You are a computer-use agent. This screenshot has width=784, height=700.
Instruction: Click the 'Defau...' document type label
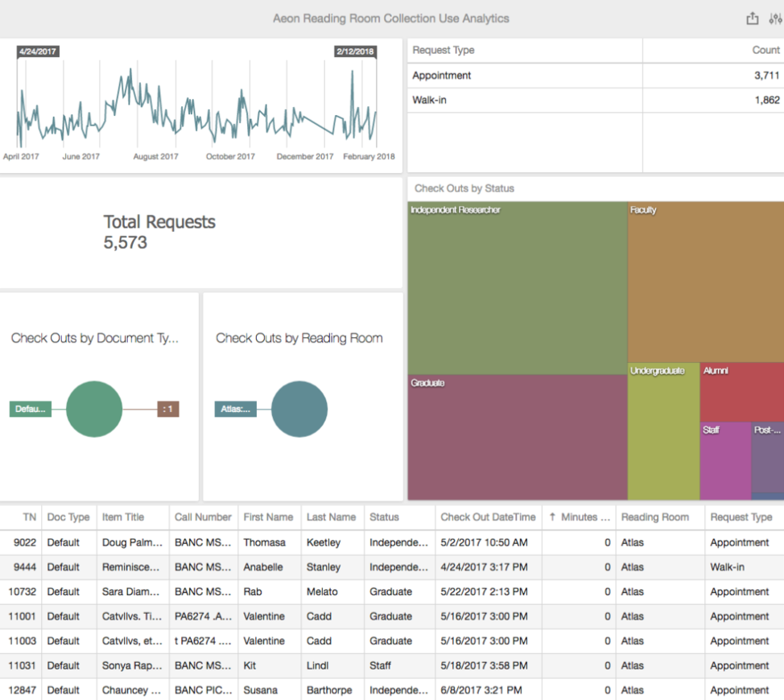point(31,409)
